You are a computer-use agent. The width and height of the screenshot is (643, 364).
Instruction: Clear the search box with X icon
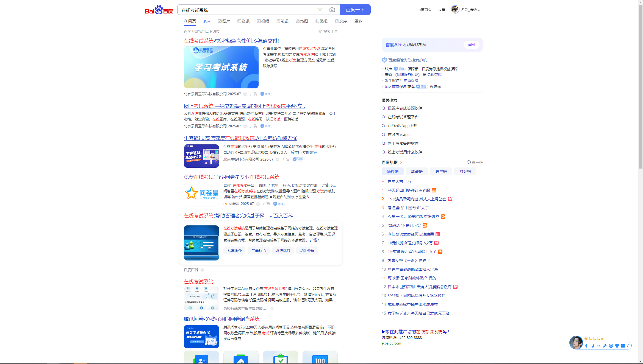click(320, 10)
